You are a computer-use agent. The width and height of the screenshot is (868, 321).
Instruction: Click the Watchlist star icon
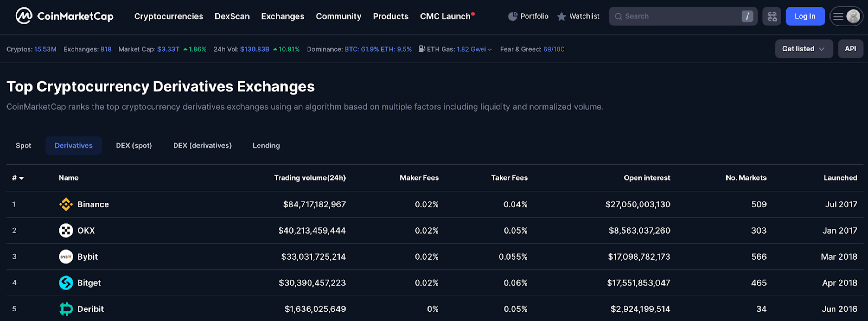pyautogui.click(x=561, y=16)
